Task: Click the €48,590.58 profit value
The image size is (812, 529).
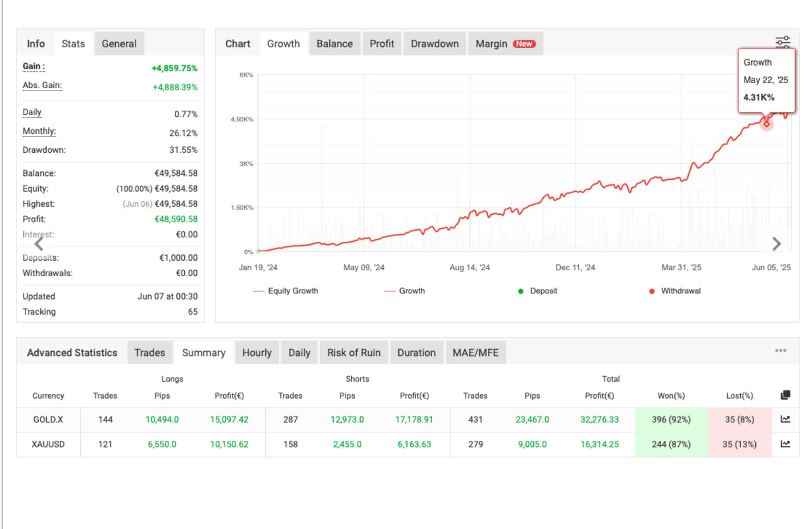Action: 176,219
